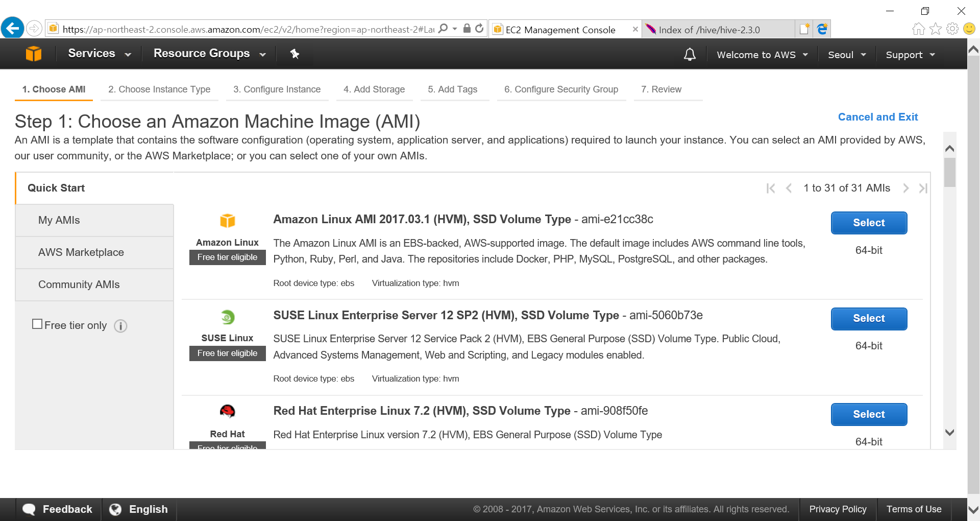This screenshot has height=521, width=980.
Task: Open the browser home icon
Action: point(918,29)
